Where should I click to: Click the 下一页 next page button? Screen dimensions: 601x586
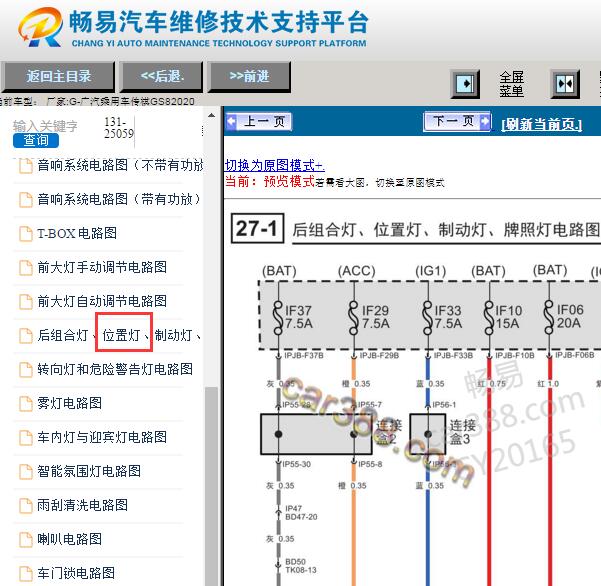[457, 121]
